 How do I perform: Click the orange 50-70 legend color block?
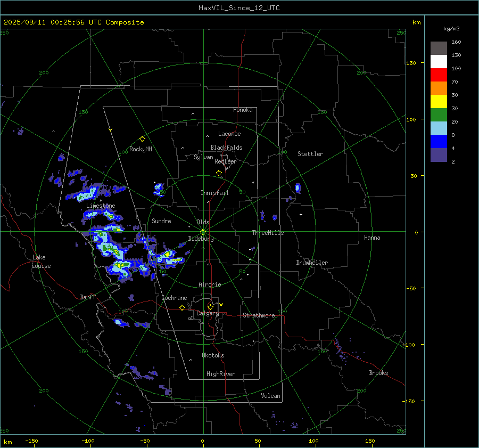tap(439, 88)
